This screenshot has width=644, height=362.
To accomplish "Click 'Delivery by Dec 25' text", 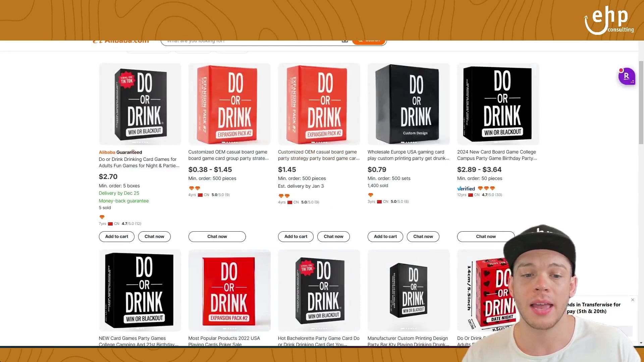I will [119, 193].
